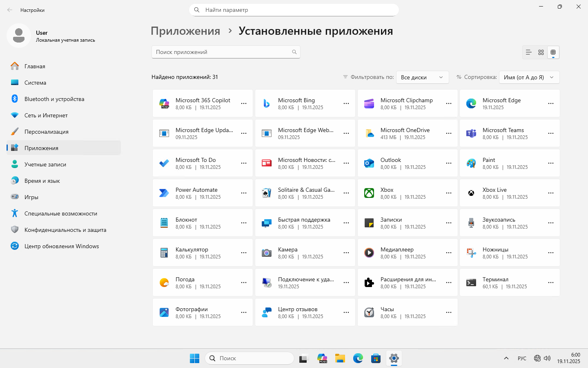Click the Microsoft Clipchamp app icon
This screenshot has width=588, height=368.
click(369, 104)
